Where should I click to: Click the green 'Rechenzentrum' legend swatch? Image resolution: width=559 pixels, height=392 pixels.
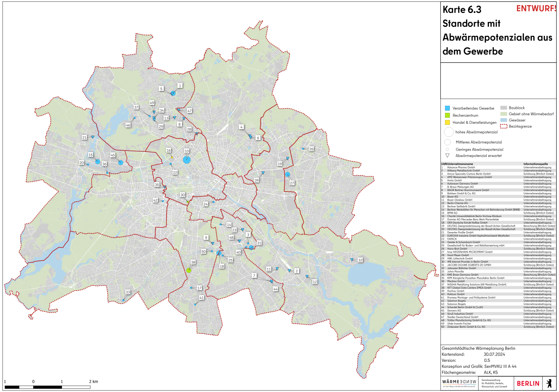pos(447,115)
